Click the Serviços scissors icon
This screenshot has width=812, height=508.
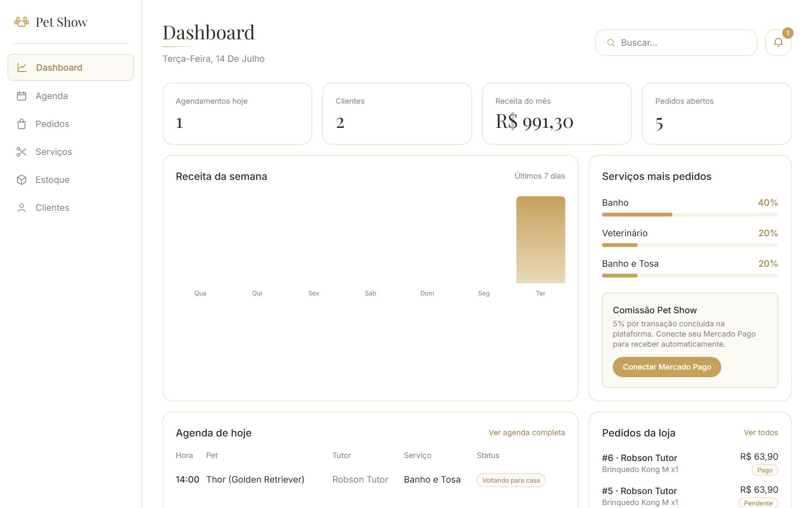click(x=22, y=152)
